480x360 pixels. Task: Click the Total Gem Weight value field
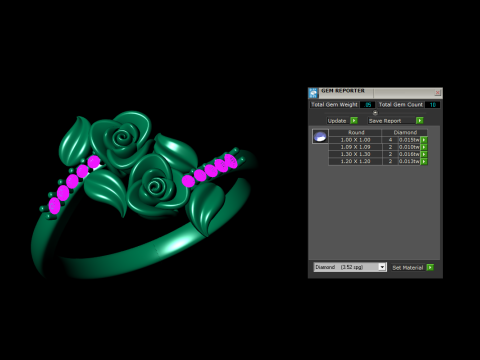(x=367, y=105)
